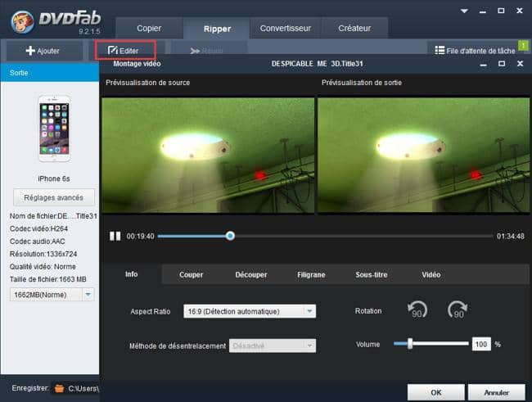Select the Info tab
Image resolution: width=532 pixels, height=402 pixels.
pyautogui.click(x=131, y=274)
